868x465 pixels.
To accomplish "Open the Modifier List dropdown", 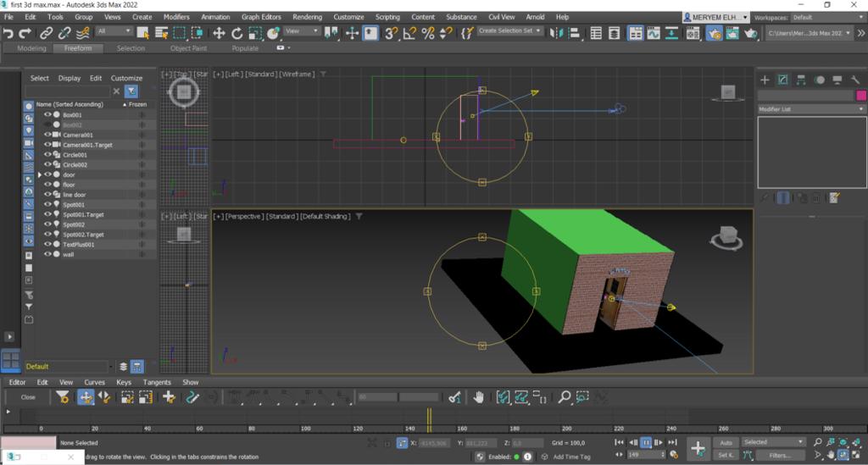I will (812, 109).
